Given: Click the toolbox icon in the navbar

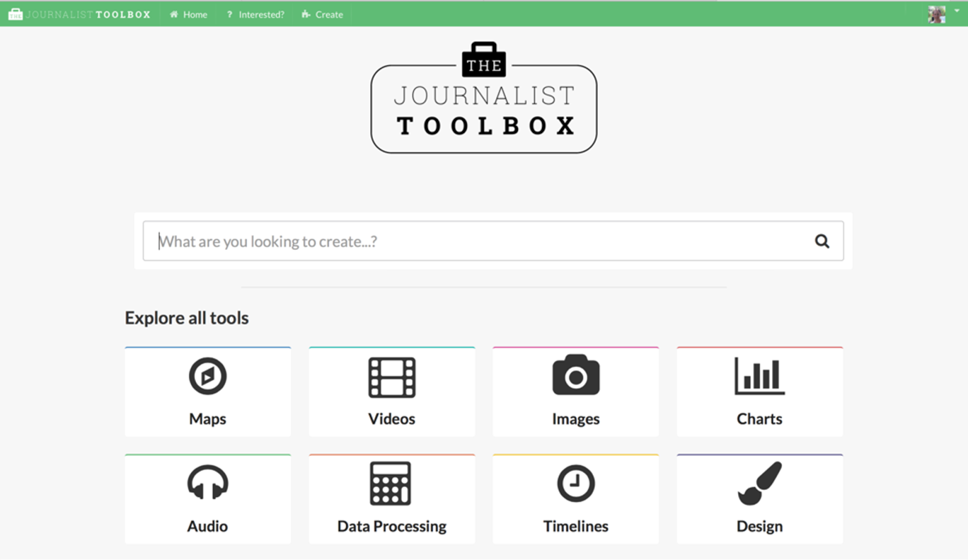Looking at the screenshot, I should pyautogui.click(x=15, y=14).
